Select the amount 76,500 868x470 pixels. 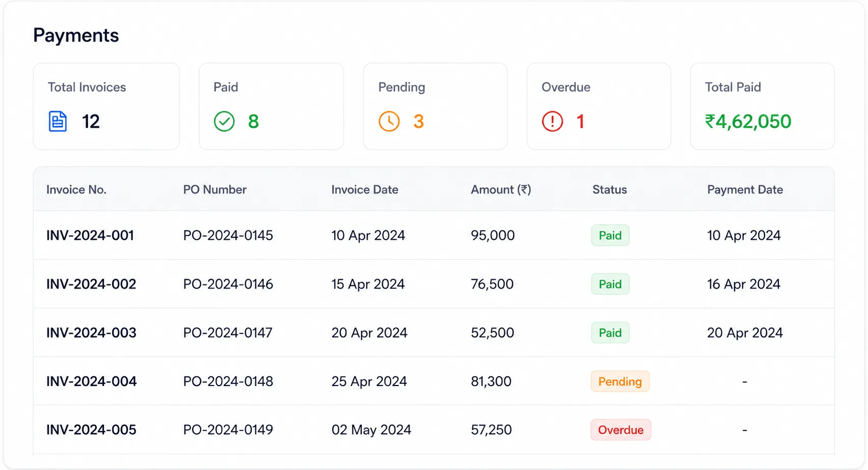point(492,284)
